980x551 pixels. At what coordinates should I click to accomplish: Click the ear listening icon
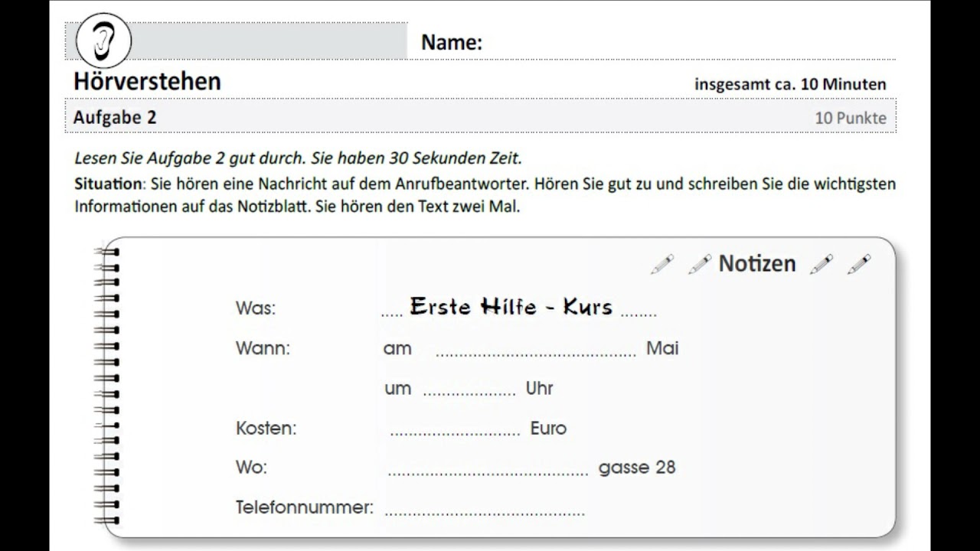[x=104, y=41]
